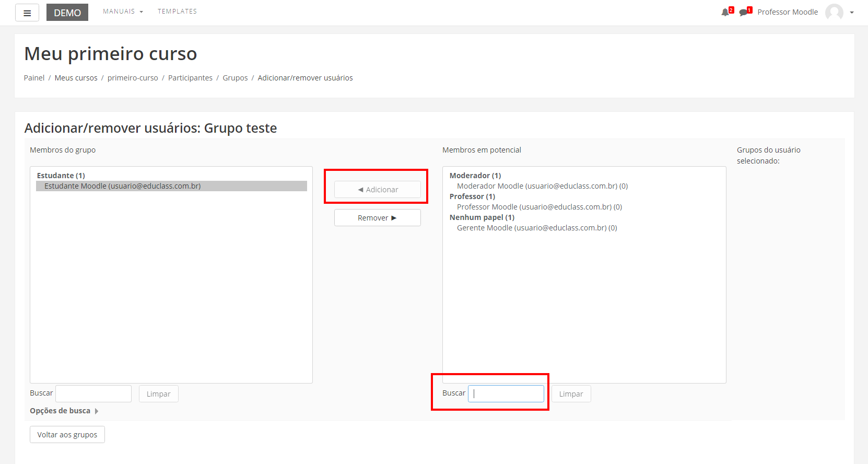
Task: Click the Remover button
Action: point(378,218)
